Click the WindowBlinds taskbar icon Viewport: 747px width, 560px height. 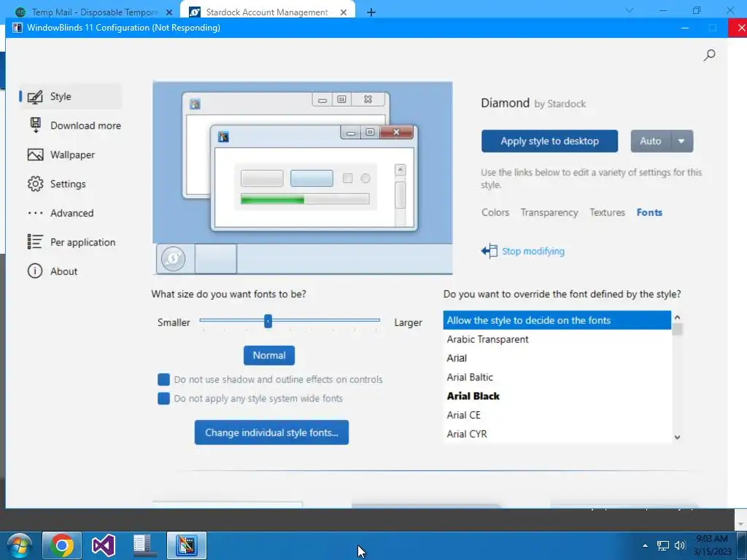[187, 545]
